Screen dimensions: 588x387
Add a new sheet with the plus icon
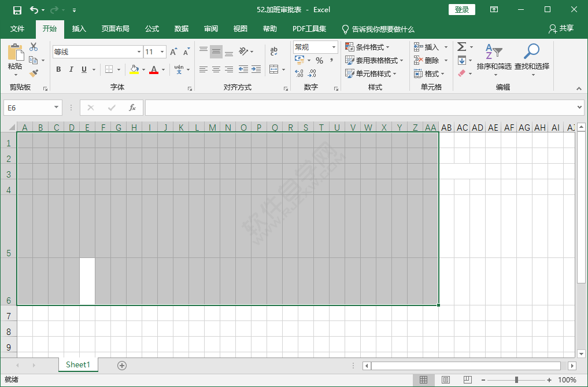click(121, 365)
